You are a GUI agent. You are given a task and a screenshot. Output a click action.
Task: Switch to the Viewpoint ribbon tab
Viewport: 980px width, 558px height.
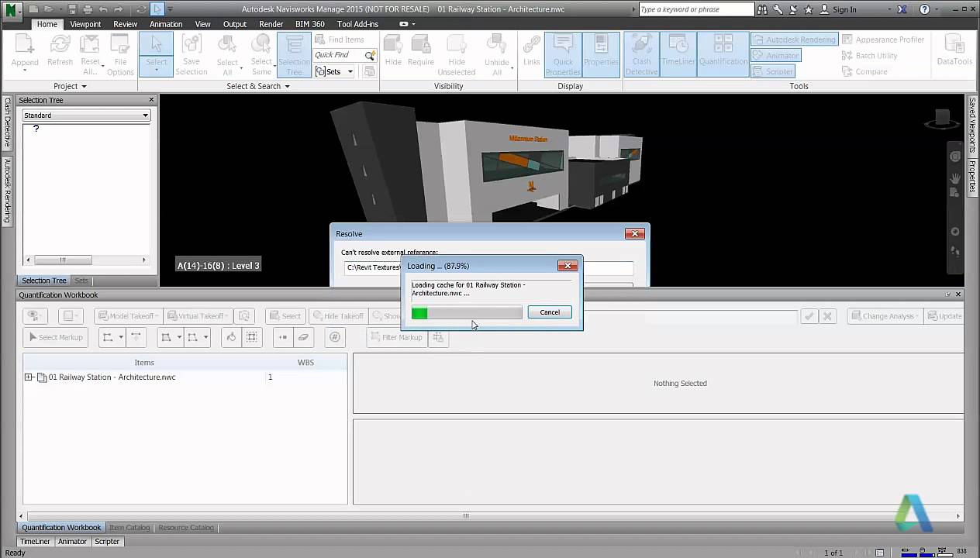coord(85,24)
